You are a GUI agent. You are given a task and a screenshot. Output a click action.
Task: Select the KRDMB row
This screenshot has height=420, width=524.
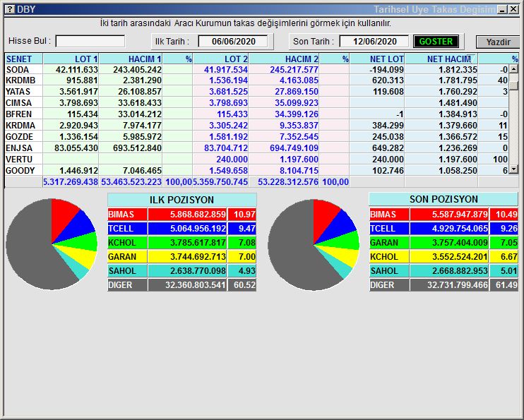[256, 80]
